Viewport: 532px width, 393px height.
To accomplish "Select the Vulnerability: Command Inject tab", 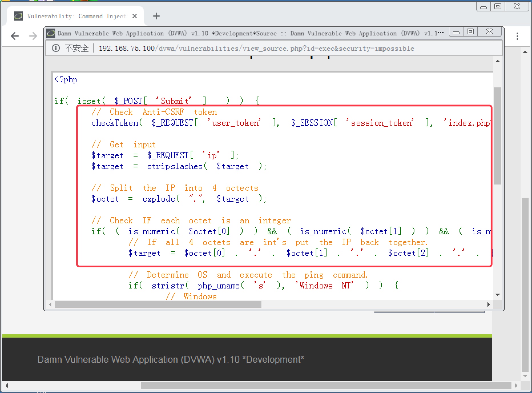I will pos(75,16).
